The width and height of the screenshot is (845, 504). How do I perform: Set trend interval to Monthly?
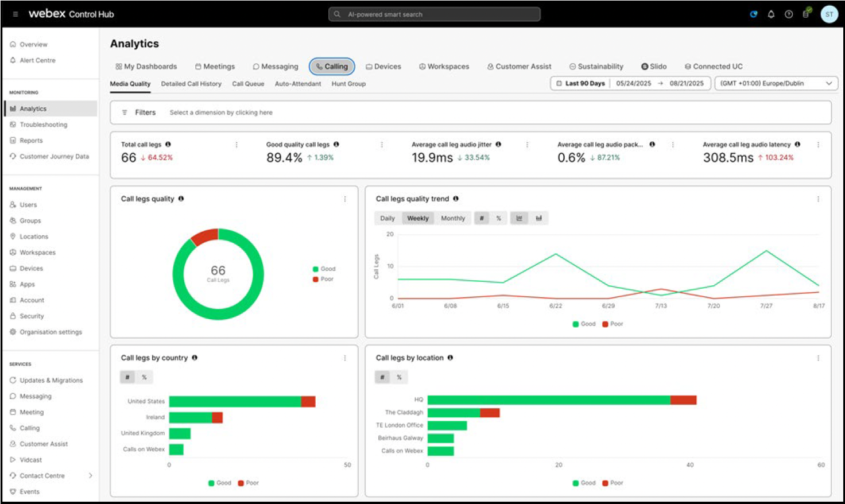[x=453, y=218]
